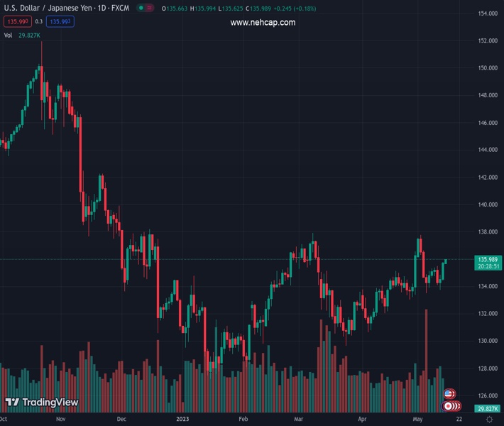
Task: Click the Vol indicator label
Action: coord(8,35)
